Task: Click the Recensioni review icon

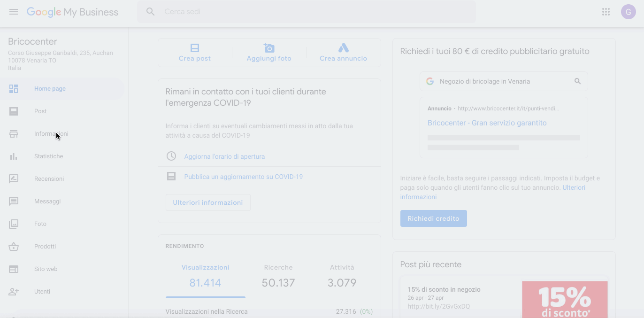Action: 14,179
